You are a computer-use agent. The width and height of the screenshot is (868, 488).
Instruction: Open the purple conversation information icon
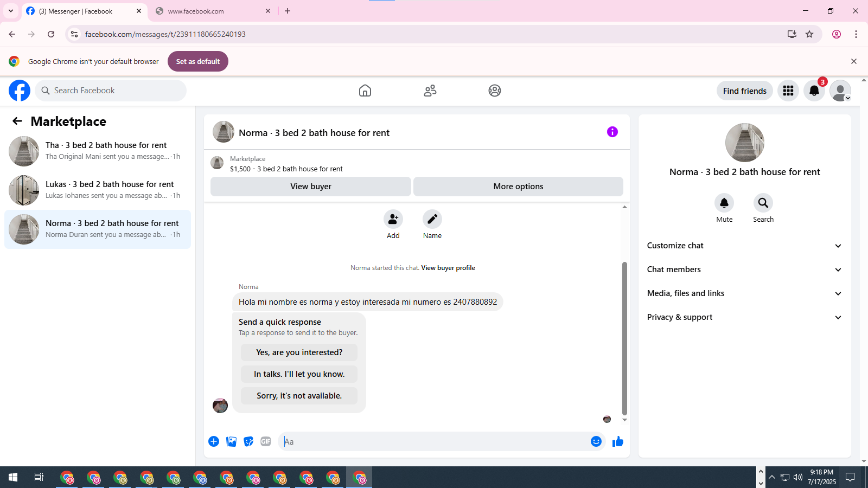[612, 132]
